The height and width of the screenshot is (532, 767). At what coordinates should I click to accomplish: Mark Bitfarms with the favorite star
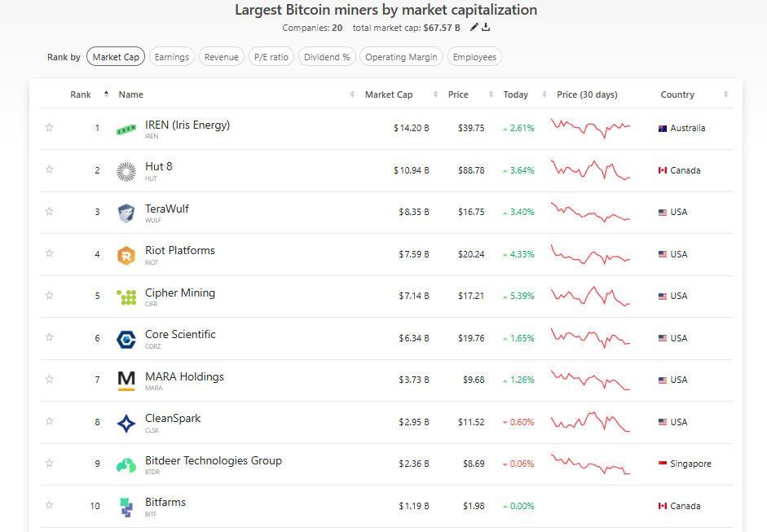pyautogui.click(x=50, y=505)
